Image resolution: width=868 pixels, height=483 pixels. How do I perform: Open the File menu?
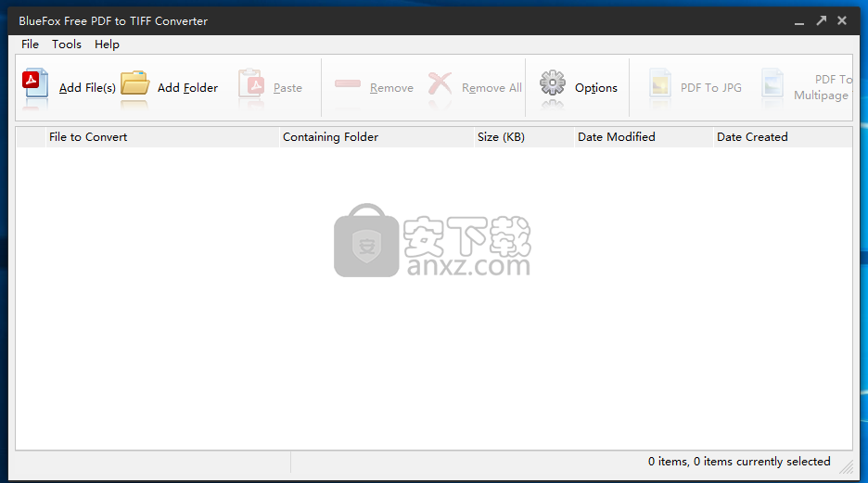pos(30,44)
